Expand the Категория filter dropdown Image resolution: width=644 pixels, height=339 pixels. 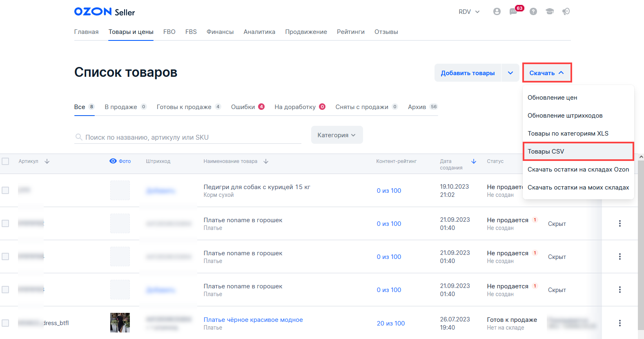pos(336,135)
